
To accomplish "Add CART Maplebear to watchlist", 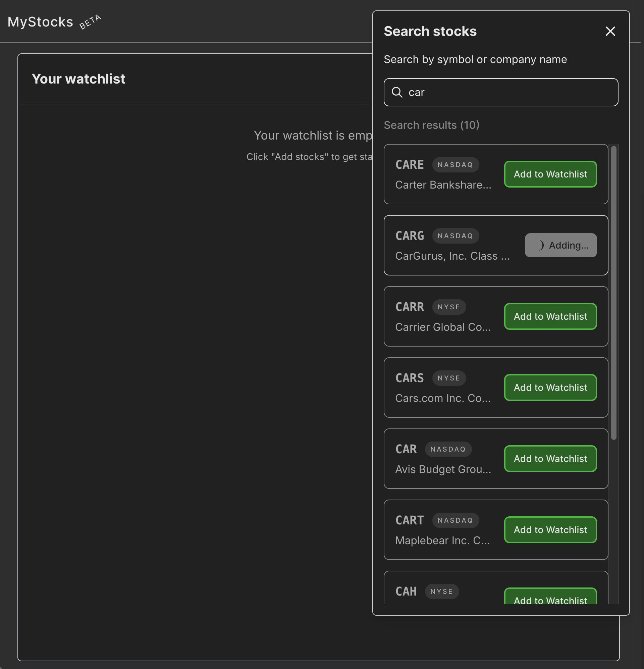I will [550, 530].
